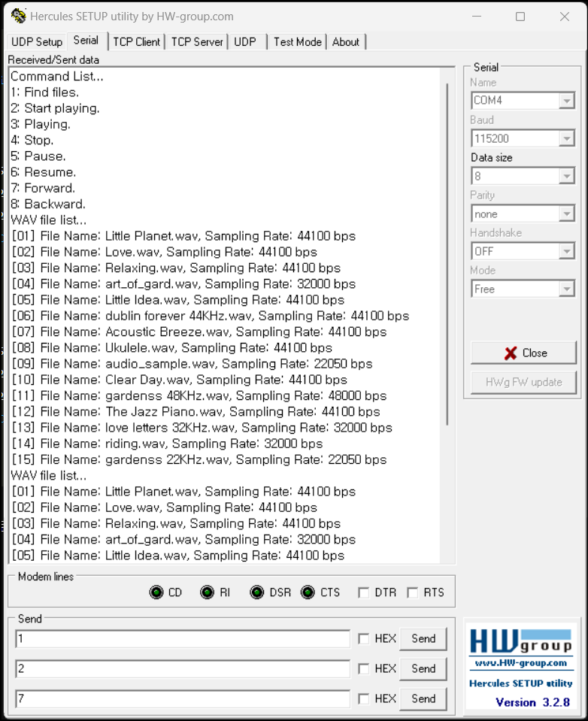Click the send input field containing 1
Viewport: 588px width, 721px height.
click(x=183, y=639)
